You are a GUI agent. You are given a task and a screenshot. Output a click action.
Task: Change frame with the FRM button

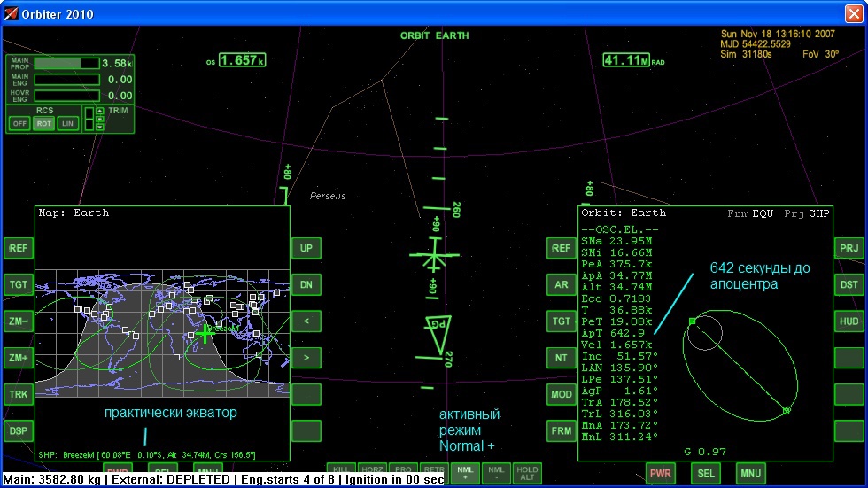(x=561, y=430)
